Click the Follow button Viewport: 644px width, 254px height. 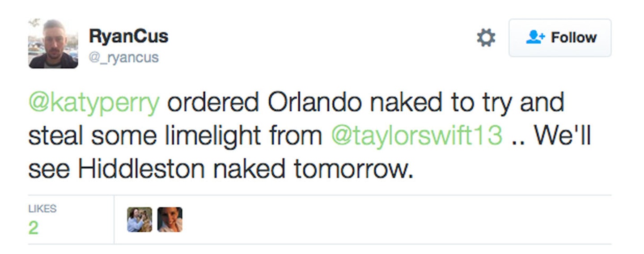point(560,38)
